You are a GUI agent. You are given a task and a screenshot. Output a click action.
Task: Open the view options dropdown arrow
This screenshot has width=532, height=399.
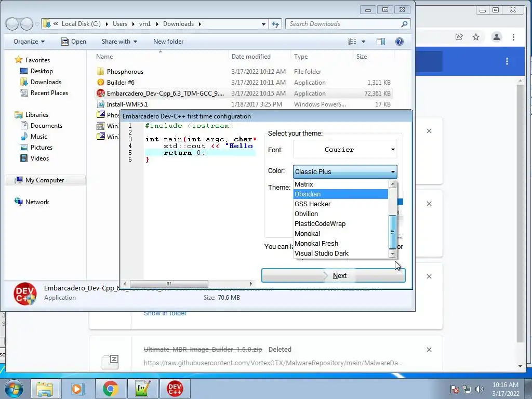[363, 42]
